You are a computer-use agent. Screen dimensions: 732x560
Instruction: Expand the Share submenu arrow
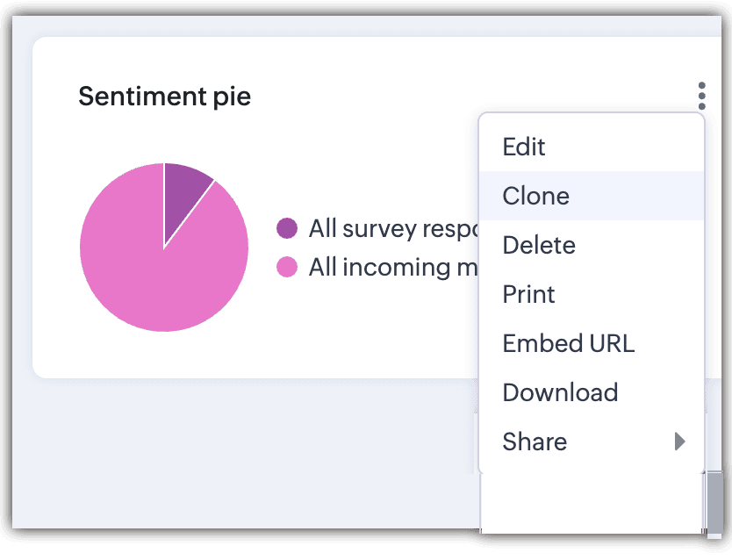(x=679, y=442)
